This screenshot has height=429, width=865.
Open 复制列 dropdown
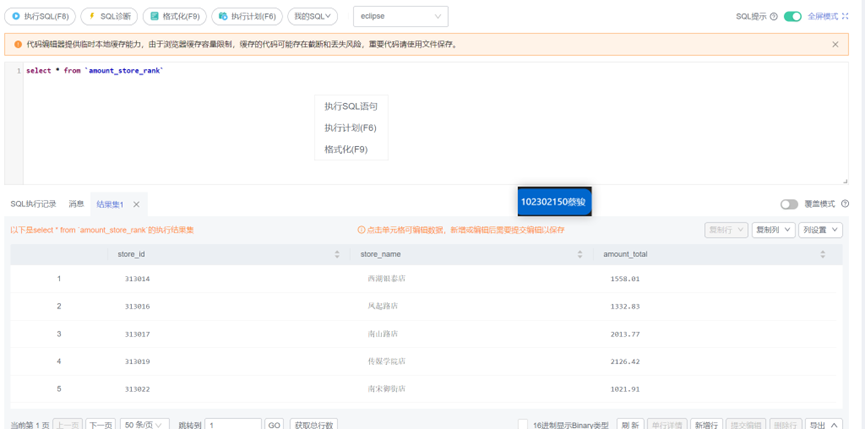tap(773, 230)
